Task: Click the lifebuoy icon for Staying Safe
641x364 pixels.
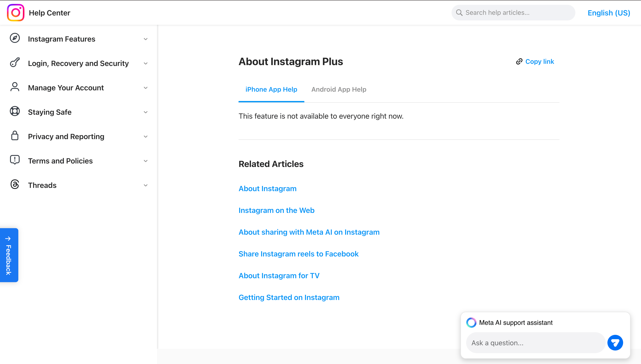Action: 15,111
